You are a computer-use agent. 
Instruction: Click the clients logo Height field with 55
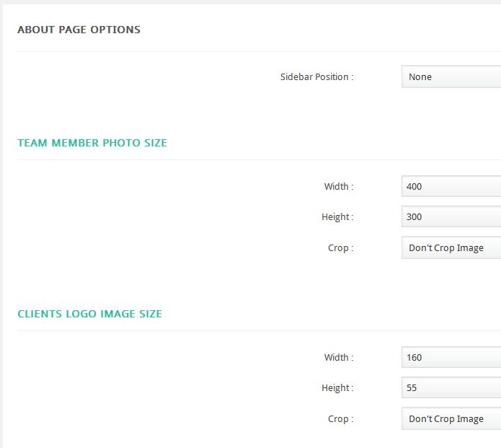451,387
